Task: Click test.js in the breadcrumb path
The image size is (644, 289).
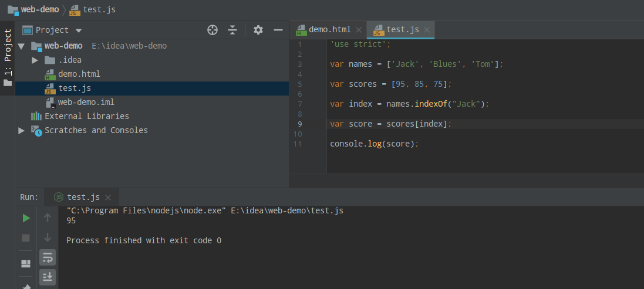Action: pyautogui.click(x=99, y=9)
